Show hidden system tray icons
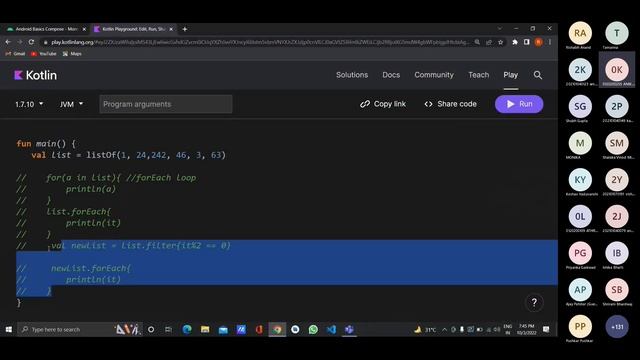This screenshot has width=640, height=360. click(x=444, y=329)
